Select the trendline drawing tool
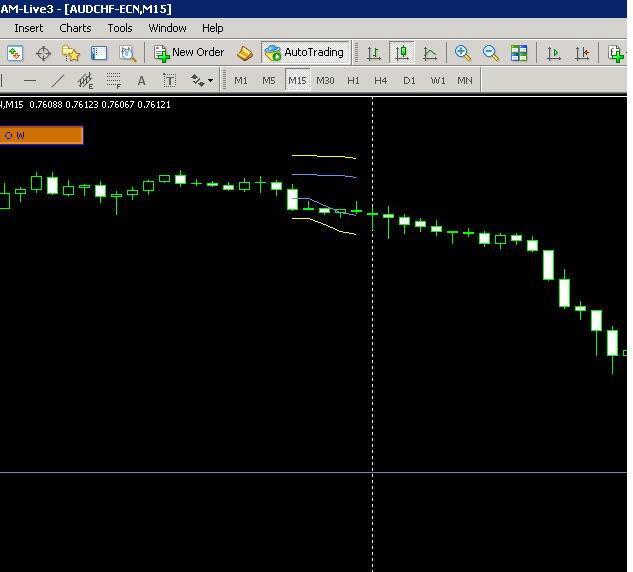 [58, 81]
